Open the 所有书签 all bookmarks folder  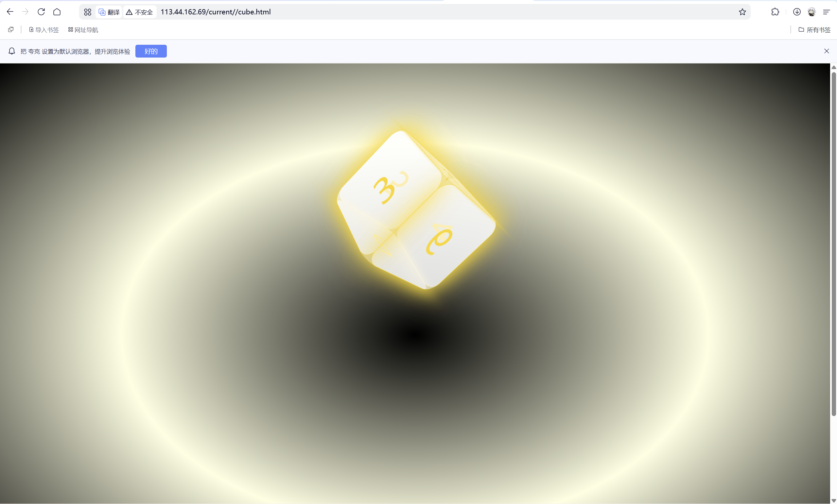(x=814, y=30)
